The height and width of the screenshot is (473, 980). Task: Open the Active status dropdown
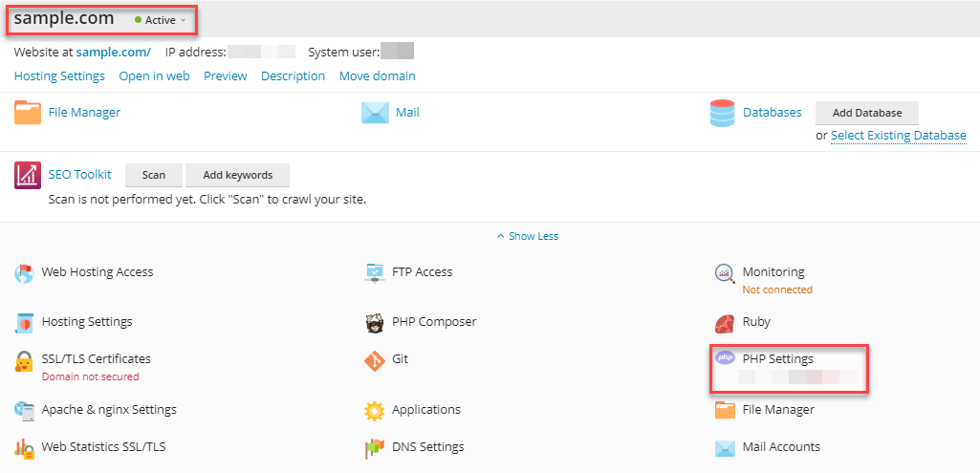tap(161, 20)
